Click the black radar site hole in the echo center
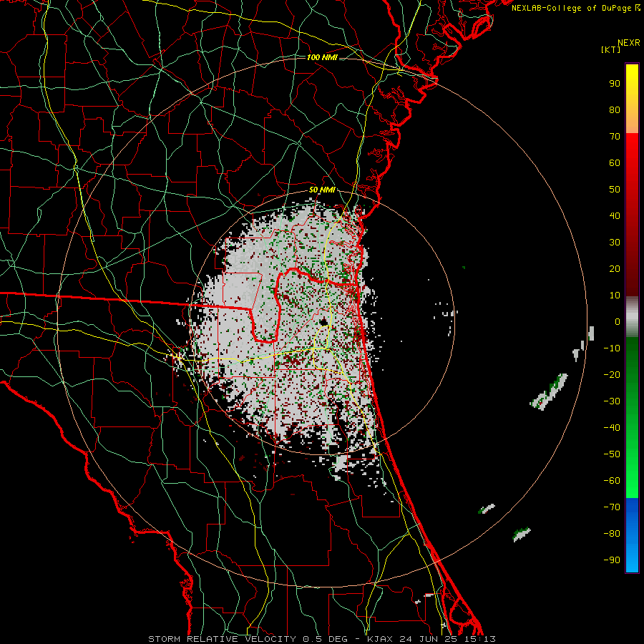The image size is (644, 644). point(323,322)
